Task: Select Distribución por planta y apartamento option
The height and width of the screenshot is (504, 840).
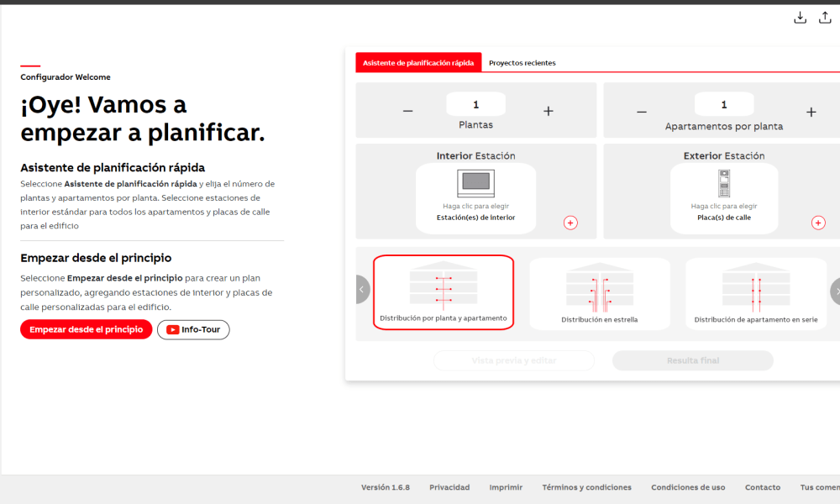Action: (443, 290)
